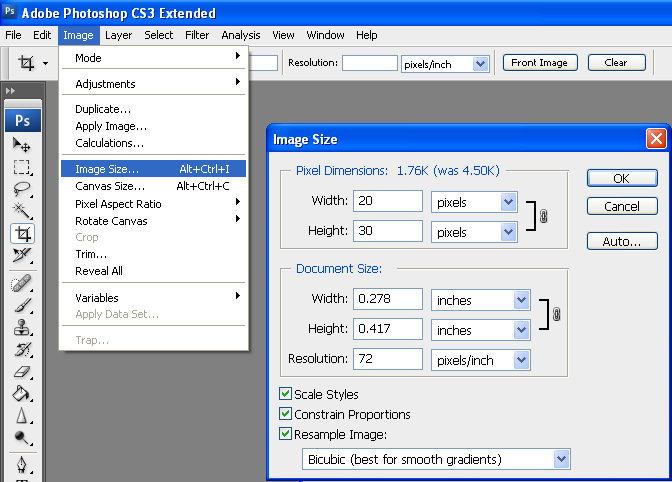Viewport: 672px width, 482px height.
Task: Click the Photoshop title bar icon
Action: (9, 11)
